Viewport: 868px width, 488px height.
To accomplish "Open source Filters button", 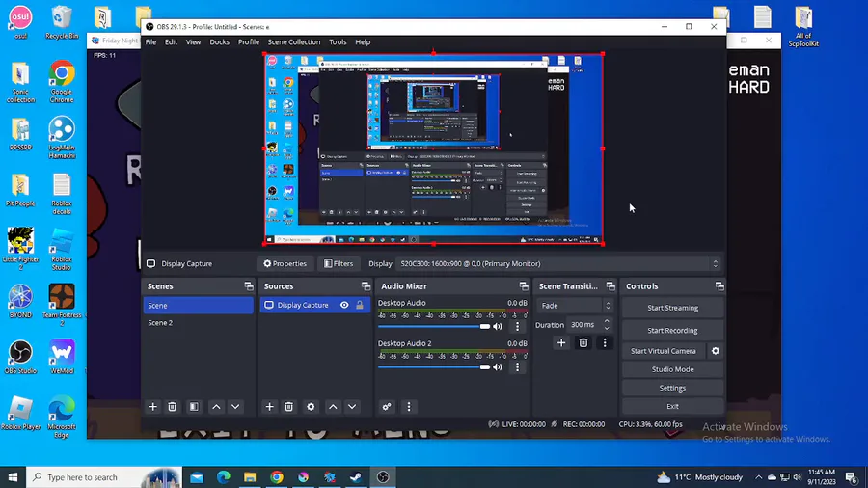I will tap(339, 264).
